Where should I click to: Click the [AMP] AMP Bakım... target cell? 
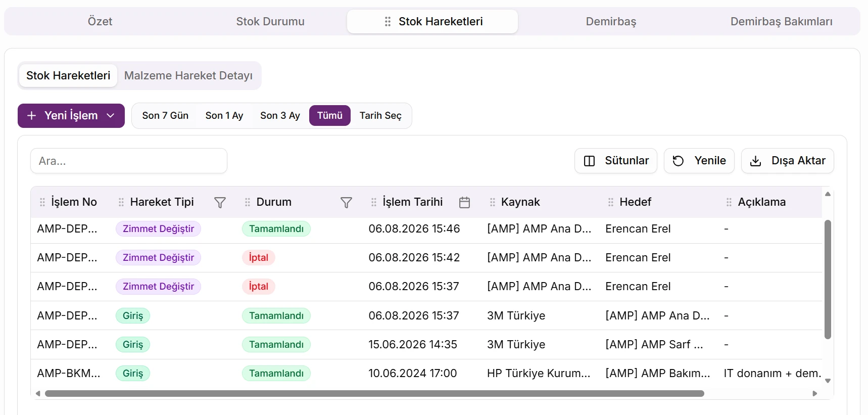(x=658, y=374)
